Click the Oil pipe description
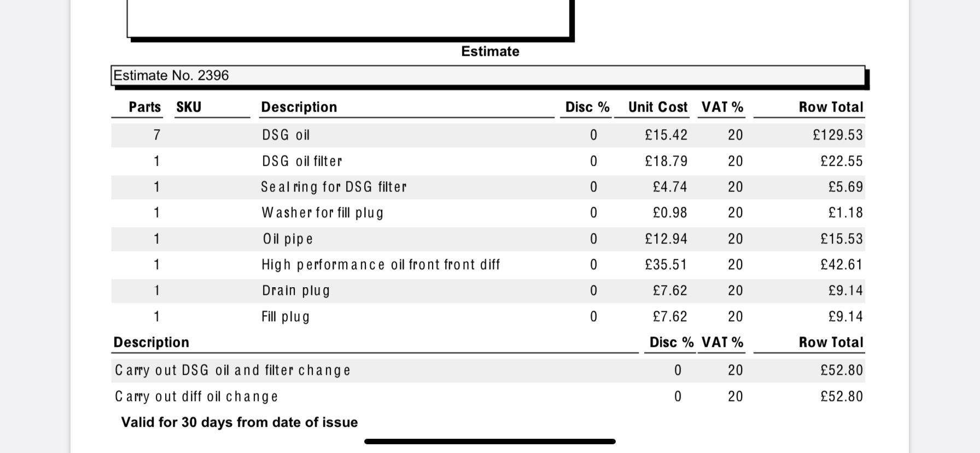This screenshot has width=980, height=453. [288, 239]
